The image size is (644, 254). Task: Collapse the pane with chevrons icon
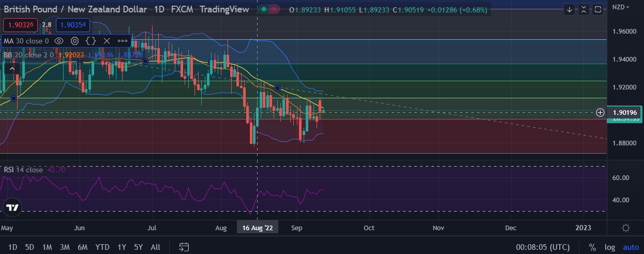583,9
